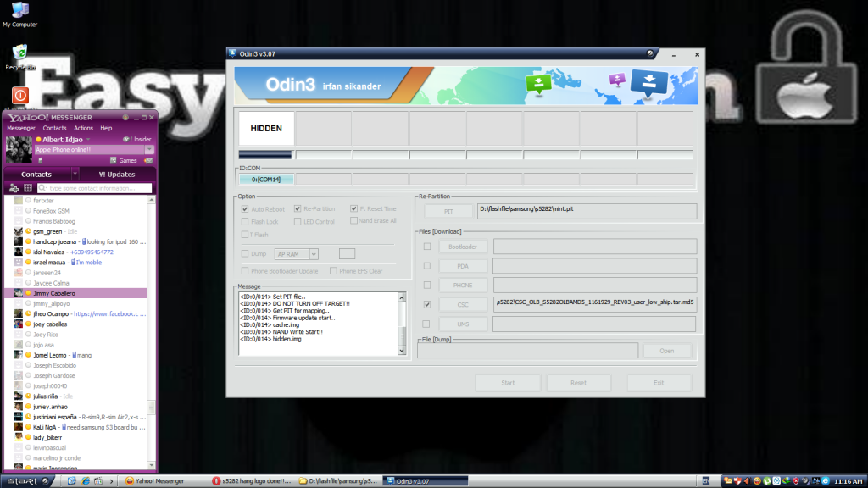The height and width of the screenshot is (488, 868).
Task: Toggle the Re-Partition checkbox
Action: (x=298, y=208)
